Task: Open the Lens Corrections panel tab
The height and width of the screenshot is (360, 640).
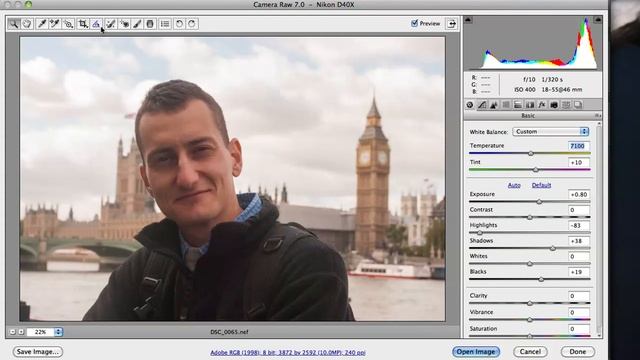Action: pyautogui.click(x=530, y=105)
